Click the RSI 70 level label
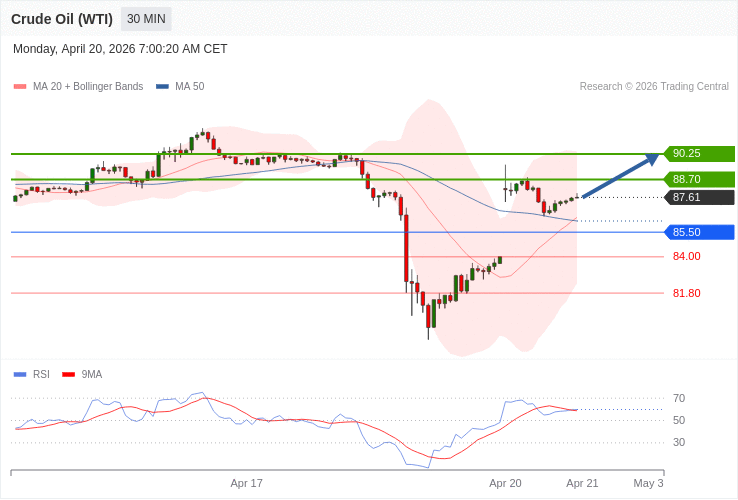738x500 pixels. (679, 398)
